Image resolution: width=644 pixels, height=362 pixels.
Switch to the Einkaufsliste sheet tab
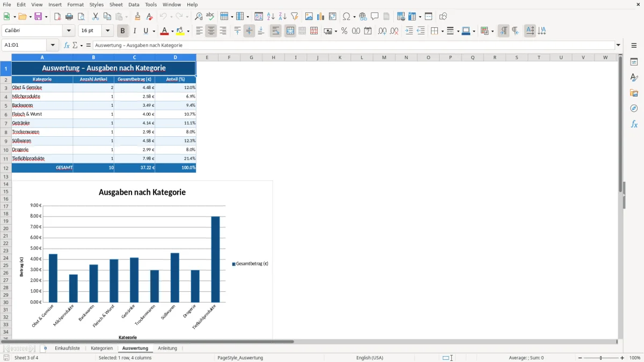point(67,348)
